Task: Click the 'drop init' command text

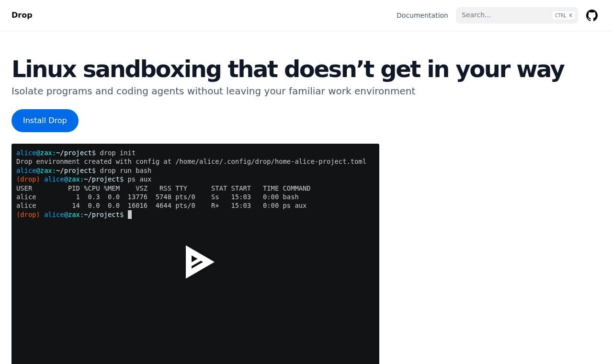Action: pyautogui.click(x=118, y=153)
